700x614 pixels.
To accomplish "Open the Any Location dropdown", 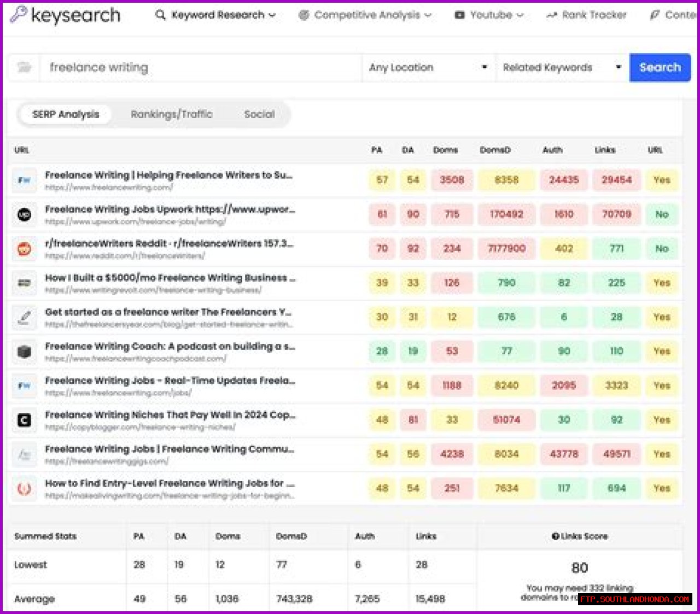I will (428, 67).
